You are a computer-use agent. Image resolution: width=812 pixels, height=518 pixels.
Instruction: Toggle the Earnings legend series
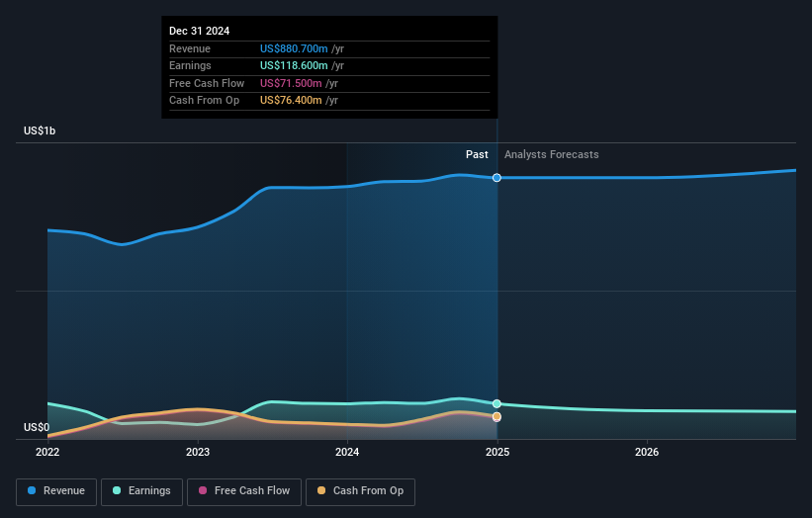tap(141, 491)
